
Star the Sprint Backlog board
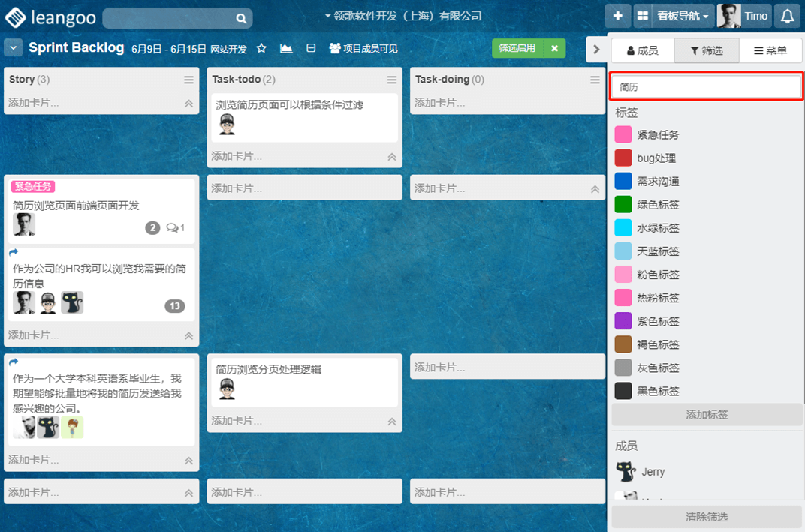tap(261, 49)
